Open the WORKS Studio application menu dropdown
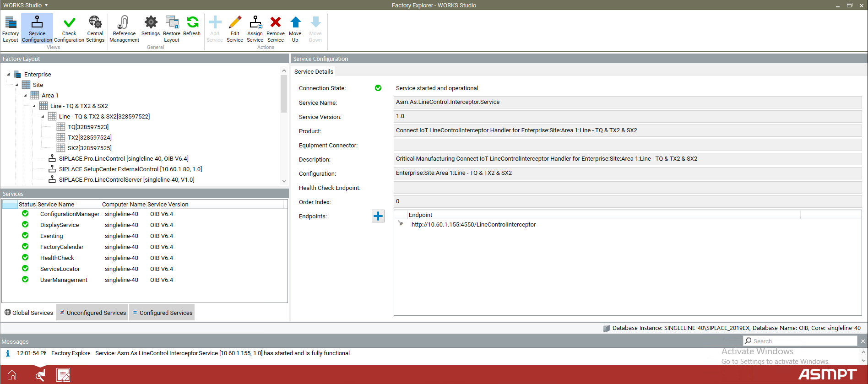 (x=26, y=5)
